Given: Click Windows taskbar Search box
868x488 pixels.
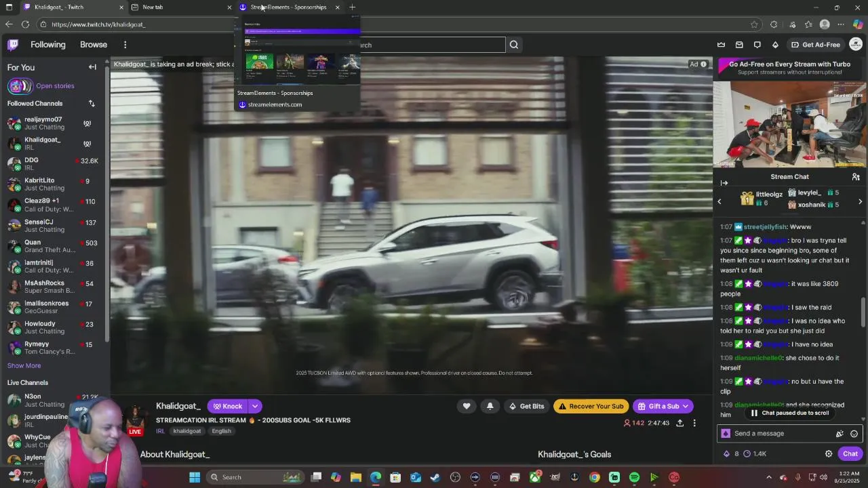Looking at the screenshot, I should point(254,477).
